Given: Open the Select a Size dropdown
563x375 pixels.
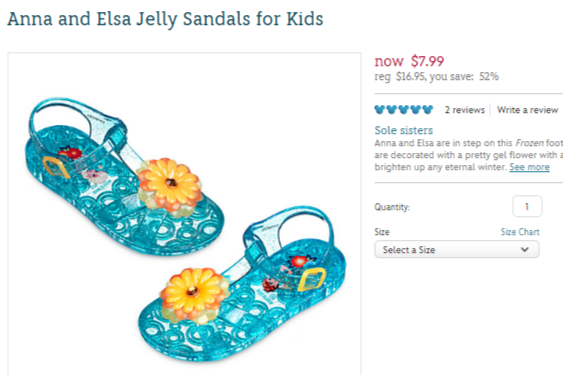Looking at the screenshot, I should click(x=457, y=249).
